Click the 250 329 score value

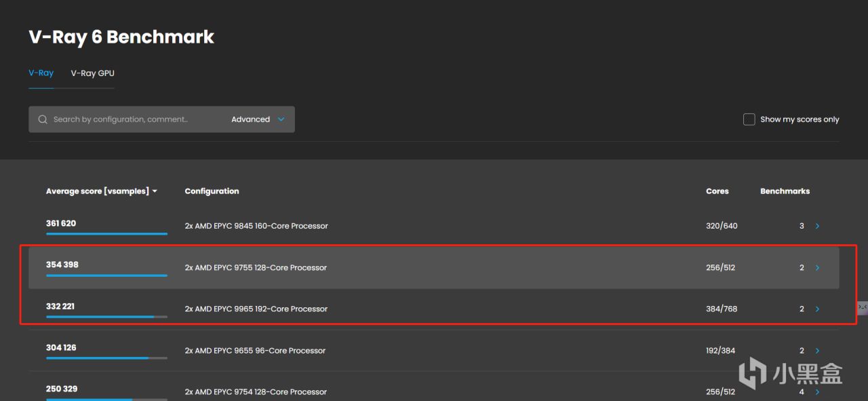[x=62, y=389]
